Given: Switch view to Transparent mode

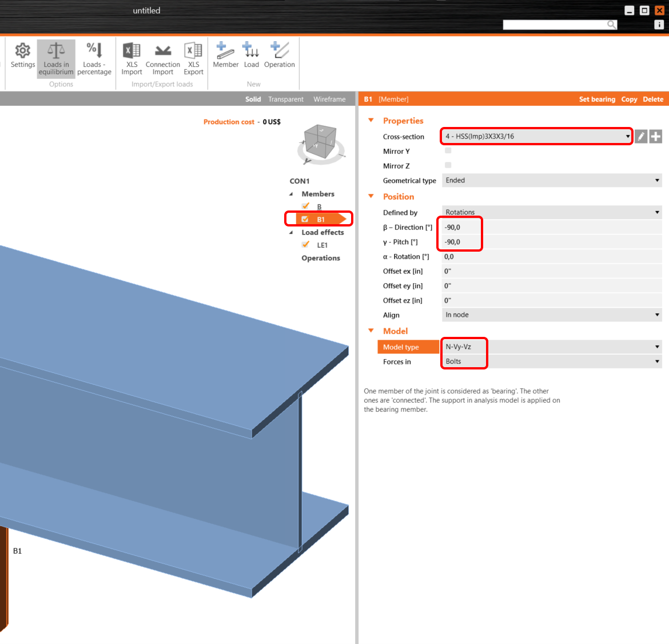Looking at the screenshot, I should pos(286,99).
